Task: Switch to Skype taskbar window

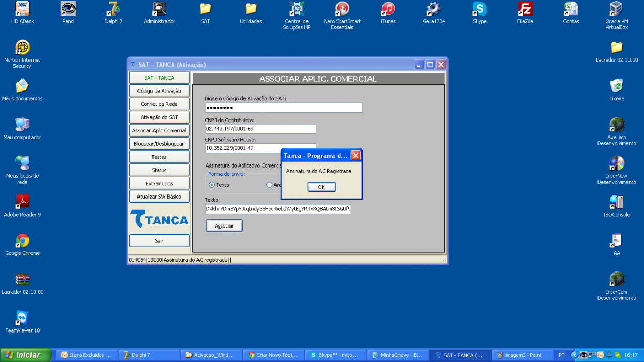Action: [x=336, y=355]
